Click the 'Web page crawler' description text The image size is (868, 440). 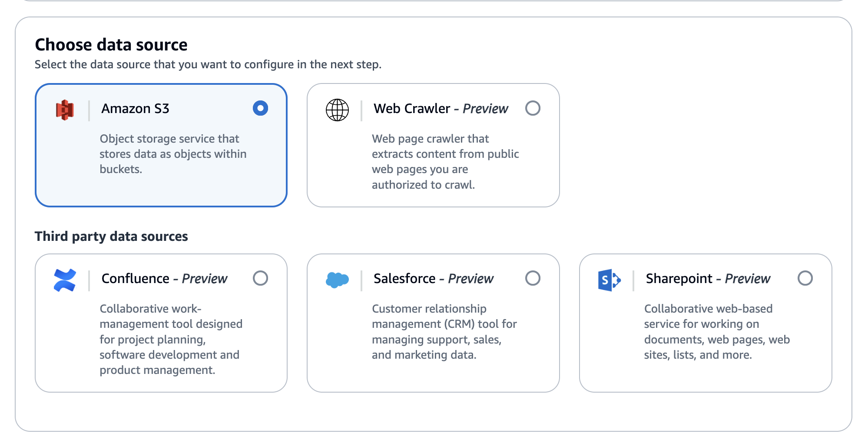click(x=445, y=162)
